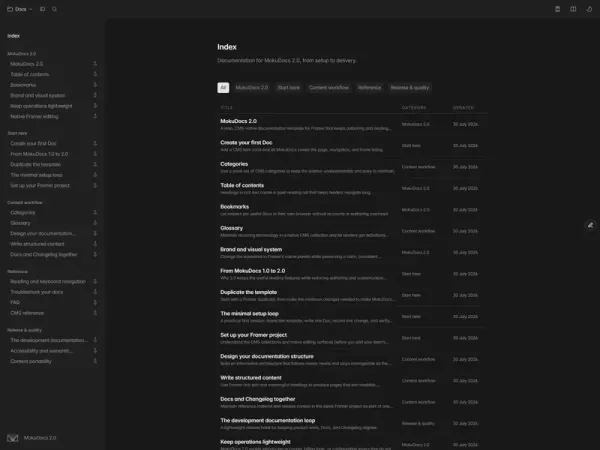The width and height of the screenshot is (600, 450).
Task: Open Design your documentation structure table row
Action: click(x=352, y=359)
